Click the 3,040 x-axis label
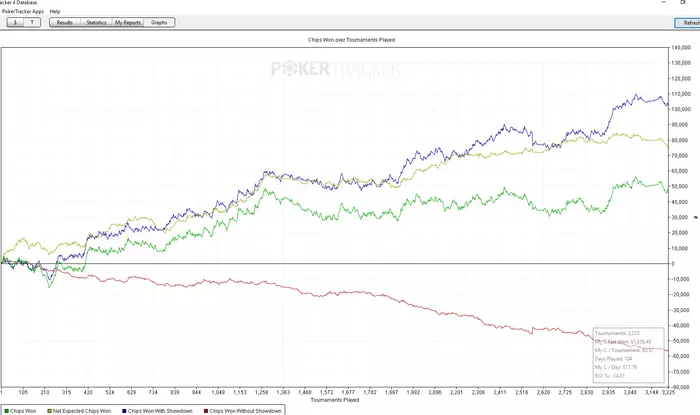 coord(629,392)
